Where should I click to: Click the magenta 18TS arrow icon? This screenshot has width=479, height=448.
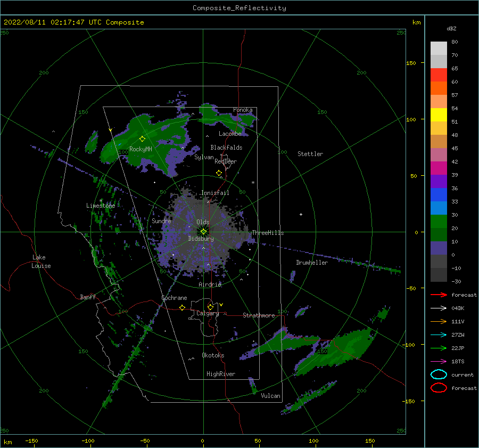[439, 362]
